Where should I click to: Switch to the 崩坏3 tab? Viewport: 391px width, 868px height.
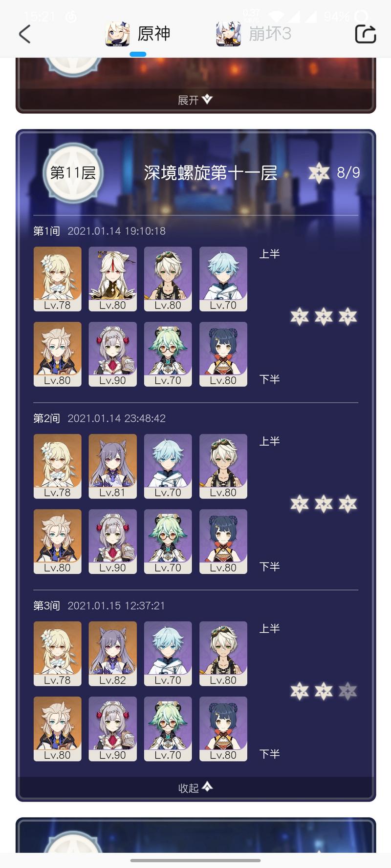click(x=254, y=34)
